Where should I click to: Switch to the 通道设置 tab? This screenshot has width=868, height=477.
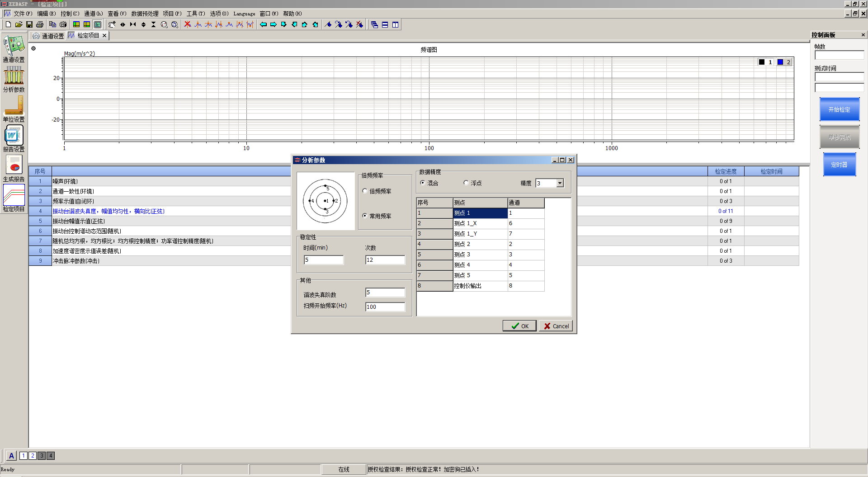coord(49,36)
